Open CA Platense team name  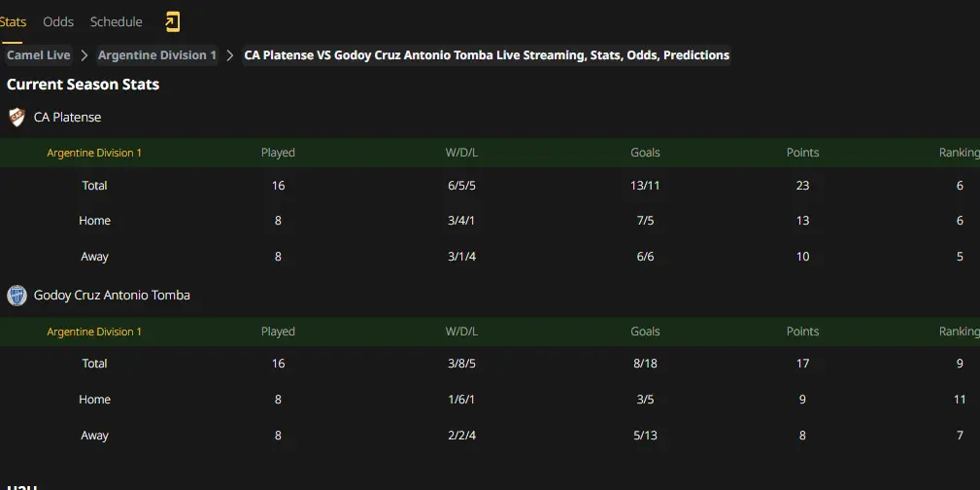click(67, 117)
